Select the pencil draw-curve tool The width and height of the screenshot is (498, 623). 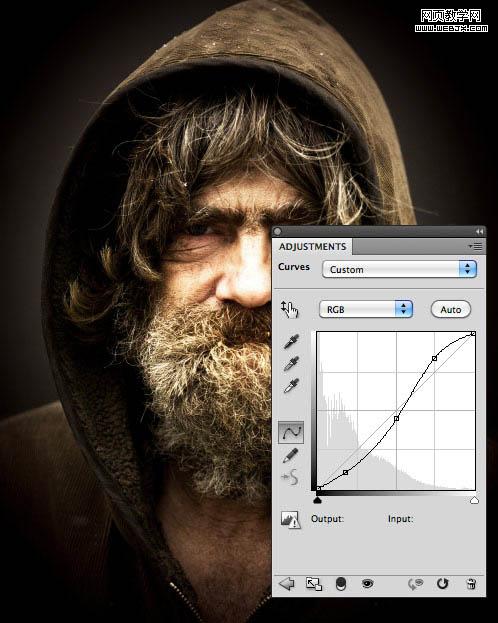click(x=290, y=455)
